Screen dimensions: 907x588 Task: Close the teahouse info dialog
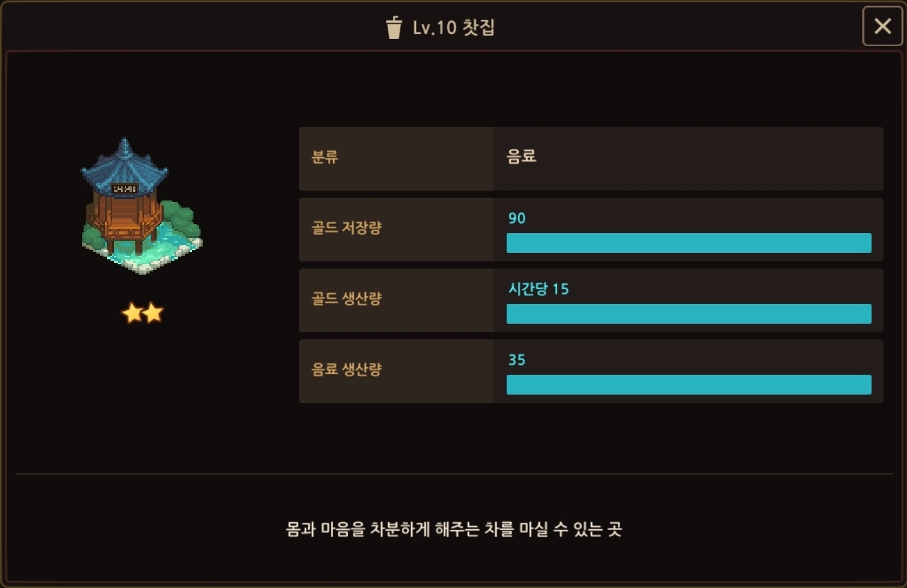pos(882,26)
